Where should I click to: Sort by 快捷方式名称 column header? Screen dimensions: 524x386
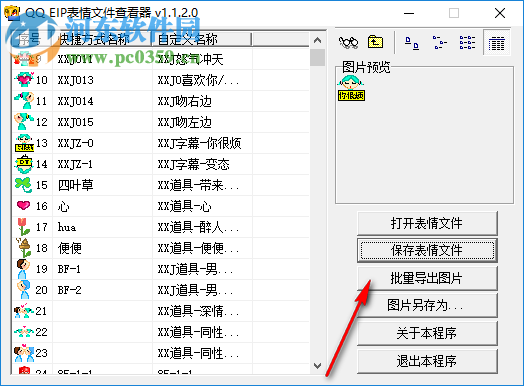[x=102, y=39]
